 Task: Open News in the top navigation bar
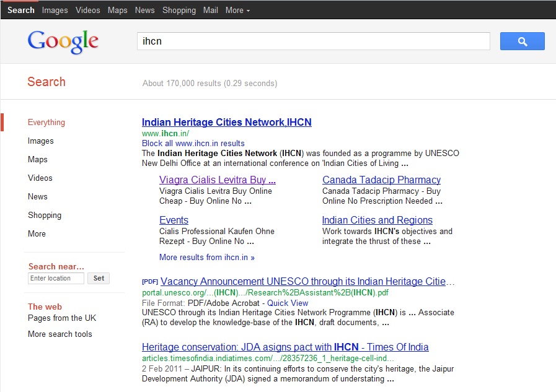144,11
